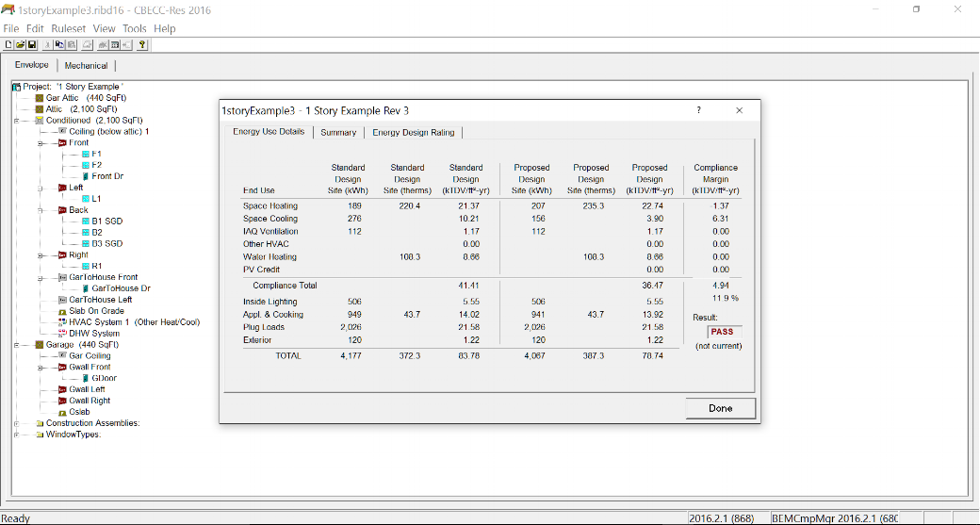This screenshot has height=525, width=980.
Task: Close the 1 Story Example Rev 3 dialog
Action: (x=740, y=110)
